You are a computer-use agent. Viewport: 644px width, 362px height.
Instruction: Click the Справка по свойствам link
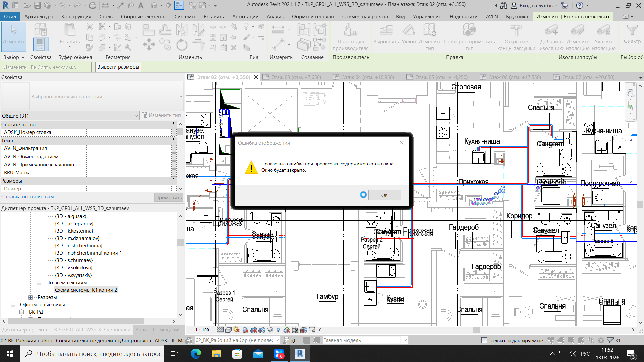click(28, 197)
